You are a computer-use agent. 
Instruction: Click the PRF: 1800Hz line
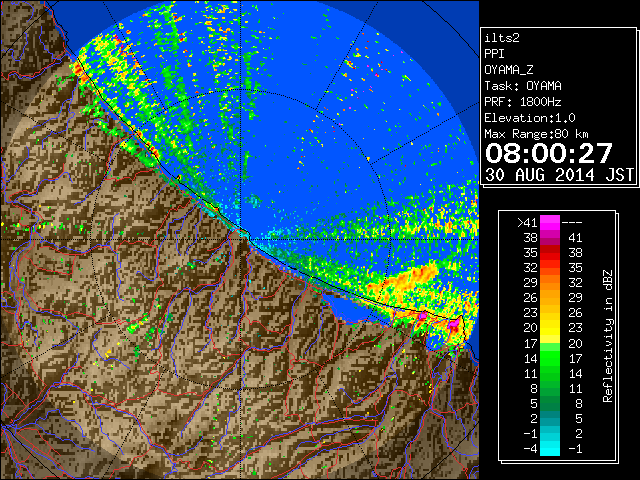[x=523, y=102]
